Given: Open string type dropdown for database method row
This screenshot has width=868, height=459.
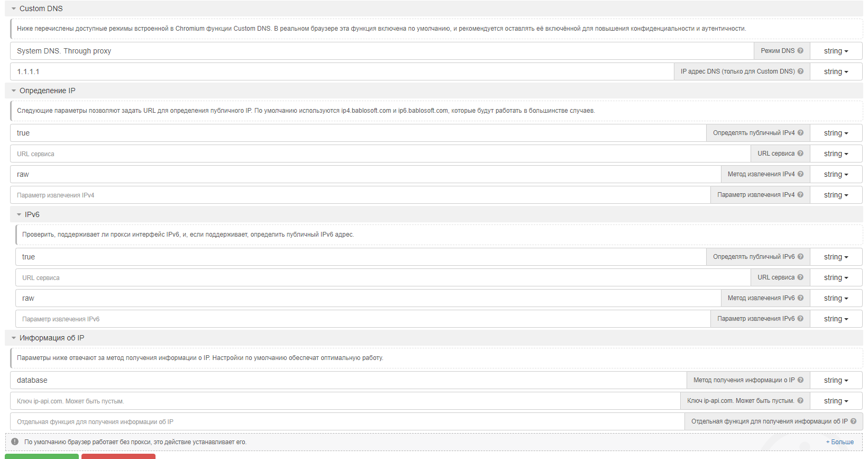Looking at the screenshot, I should (836, 380).
